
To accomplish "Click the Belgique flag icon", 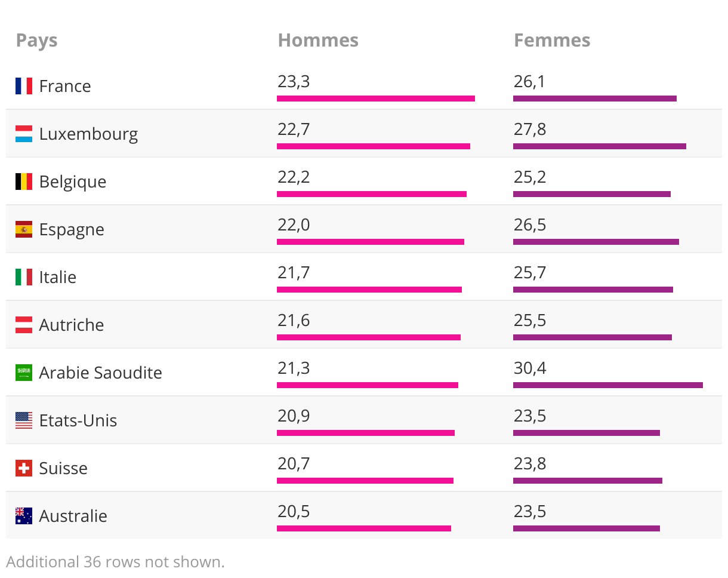I will pyautogui.click(x=24, y=182).
